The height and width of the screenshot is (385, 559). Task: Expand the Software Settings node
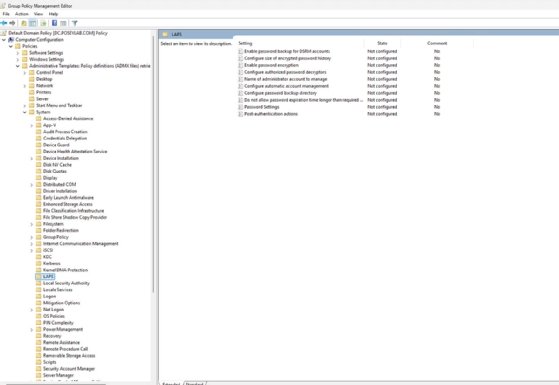point(18,53)
